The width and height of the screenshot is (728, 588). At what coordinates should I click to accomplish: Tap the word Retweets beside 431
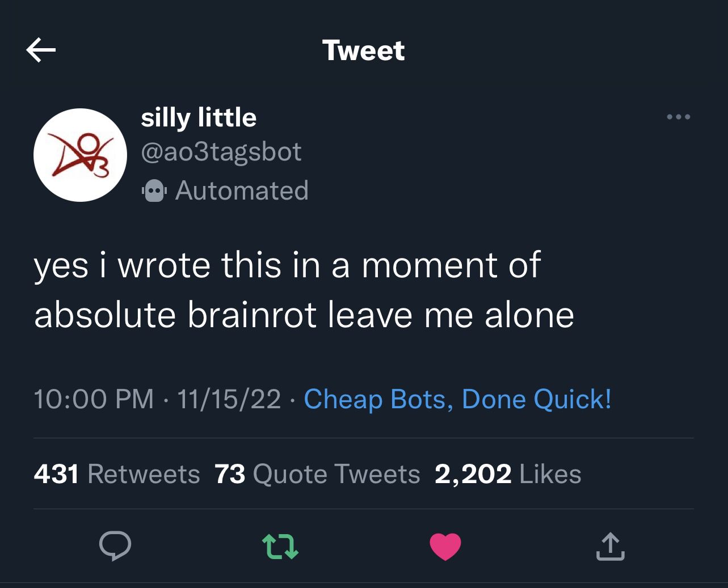click(x=144, y=474)
